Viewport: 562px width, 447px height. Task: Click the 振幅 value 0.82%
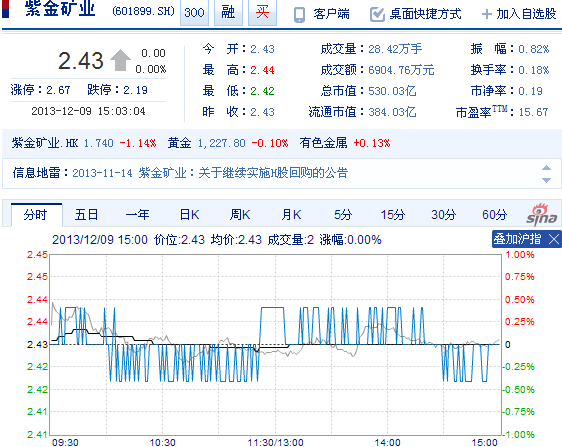coord(534,49)
